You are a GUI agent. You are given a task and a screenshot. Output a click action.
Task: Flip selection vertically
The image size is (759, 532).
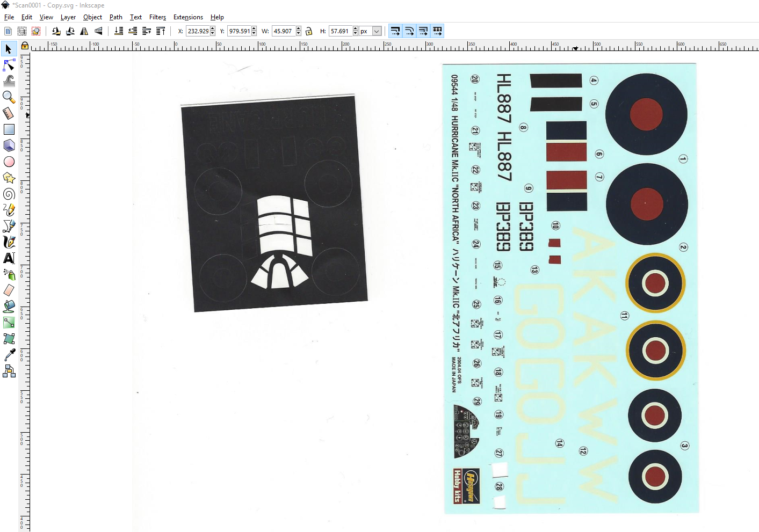coord(98,31)
